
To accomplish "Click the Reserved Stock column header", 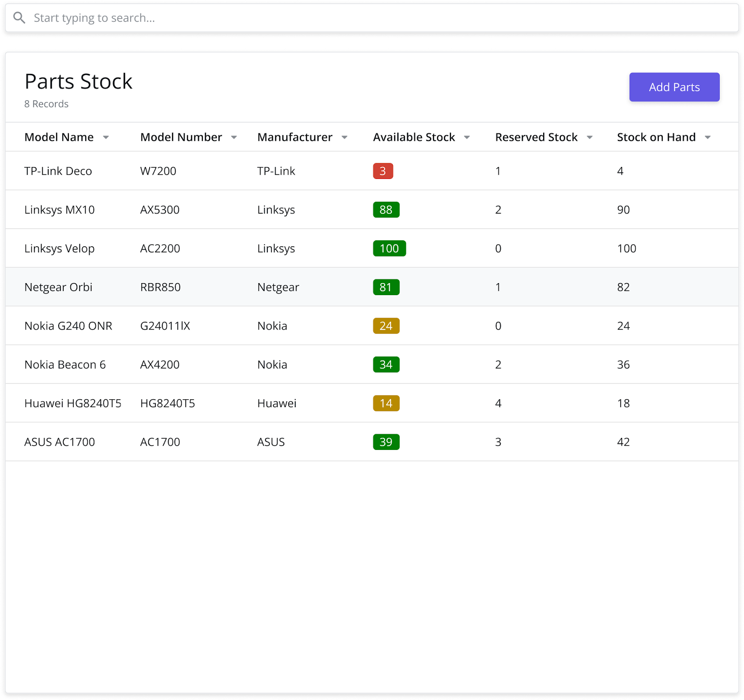I will [536, 137].
